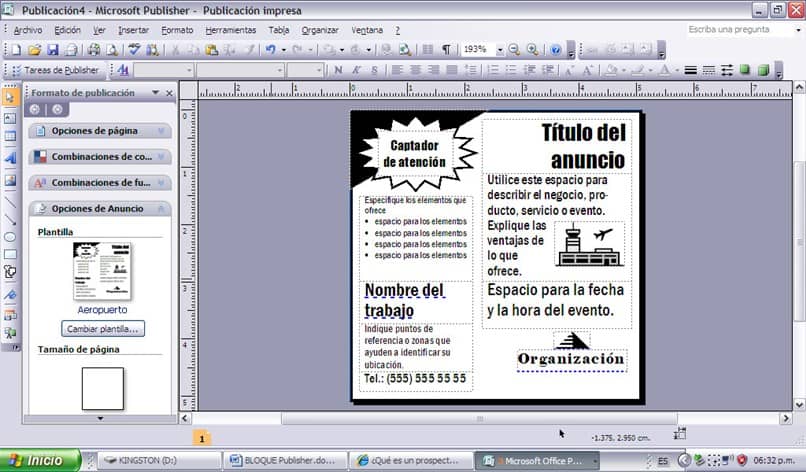Select the rectangle shape tool
Viewport: 806px width, 472px height.
click(x=10, y=255)
